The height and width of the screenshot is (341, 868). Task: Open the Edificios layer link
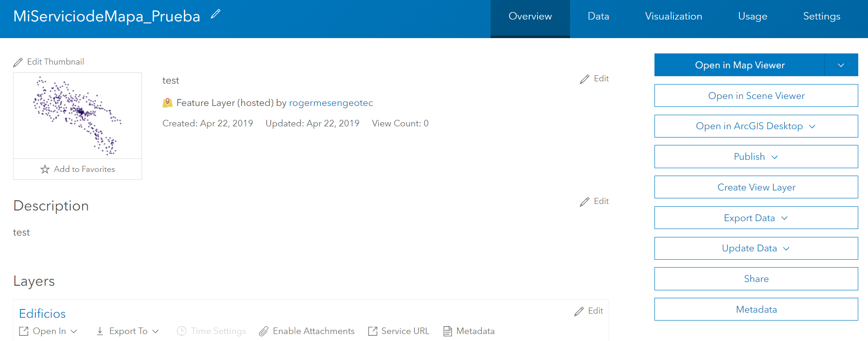[42, 314]
